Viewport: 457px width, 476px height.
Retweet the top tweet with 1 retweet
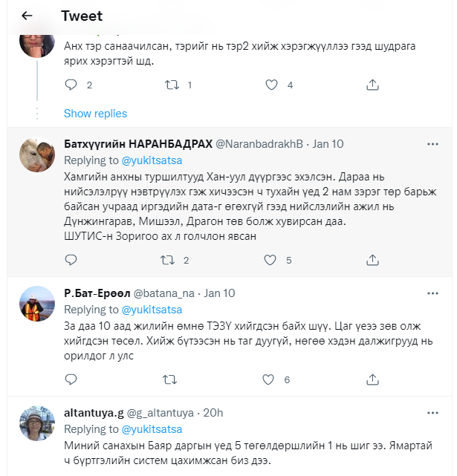coord(172,85)
